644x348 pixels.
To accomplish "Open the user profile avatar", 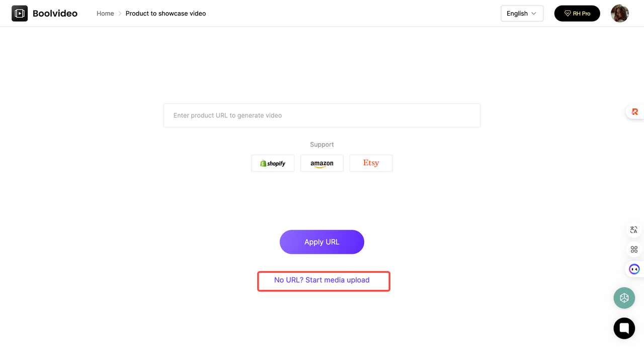I will pyautogui.click(x=620, y=14).
